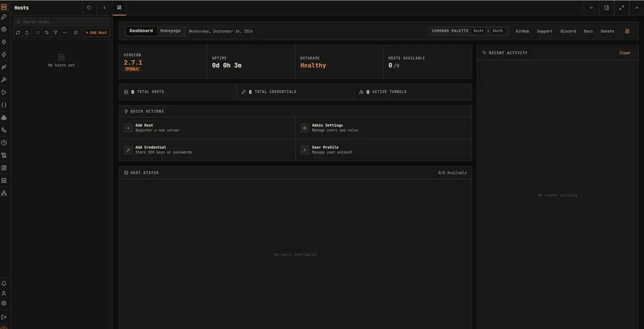
Task: Open the plug icon in sidebar
Action: click(x=4, y=42)
